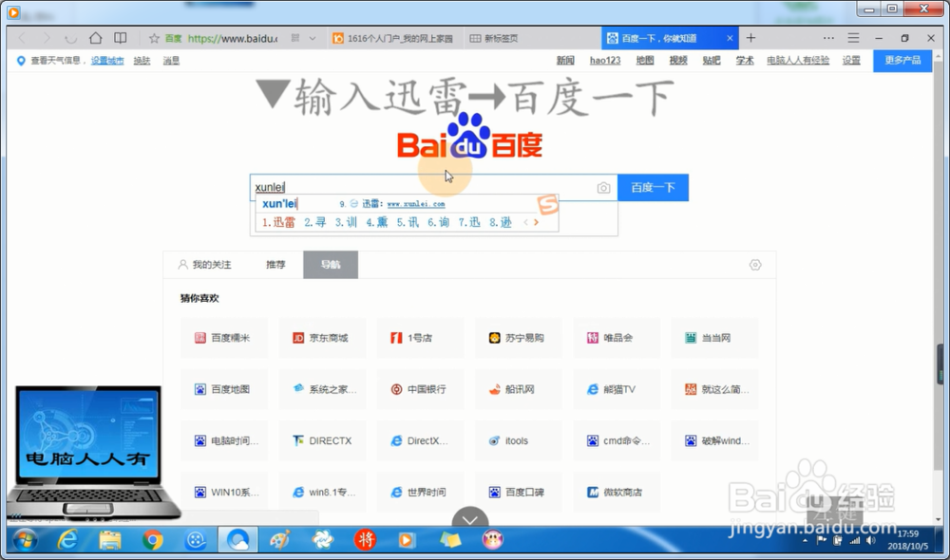The image size is (950, 560).
Task: Open a new tab with plus button
Action: [750, 38]
